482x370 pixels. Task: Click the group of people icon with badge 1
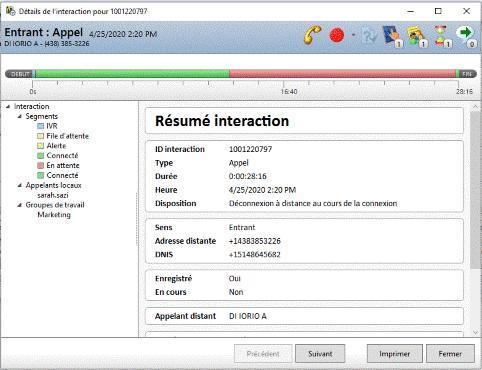click(x=417, y=36)
